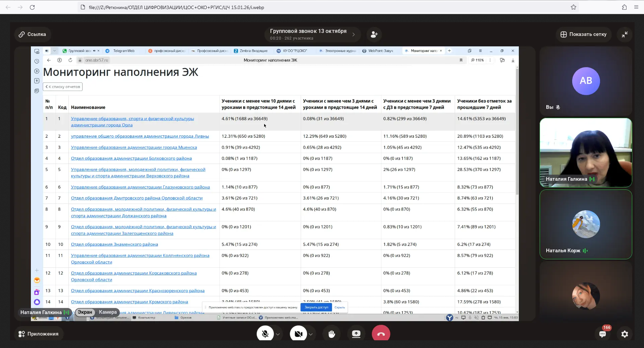Switch the shared view to Камера
The image size is (644, 348).
[x=108, y=312]
